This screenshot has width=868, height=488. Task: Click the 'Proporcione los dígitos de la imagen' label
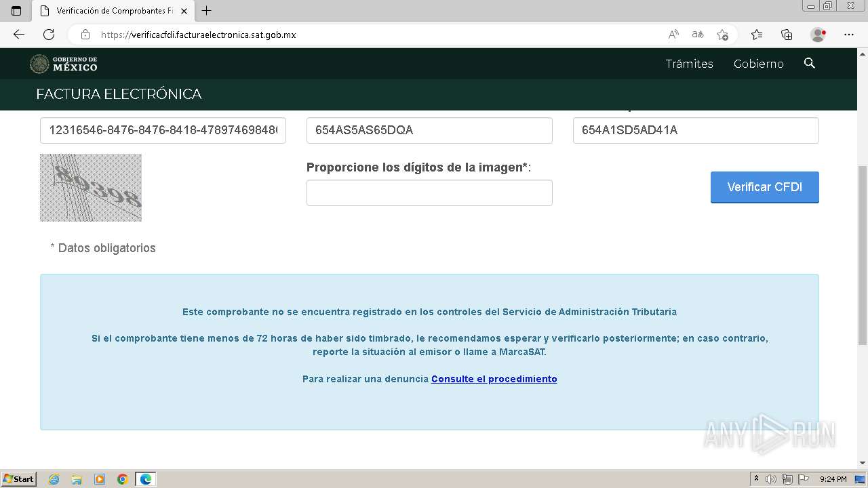[x=418, y=167]
